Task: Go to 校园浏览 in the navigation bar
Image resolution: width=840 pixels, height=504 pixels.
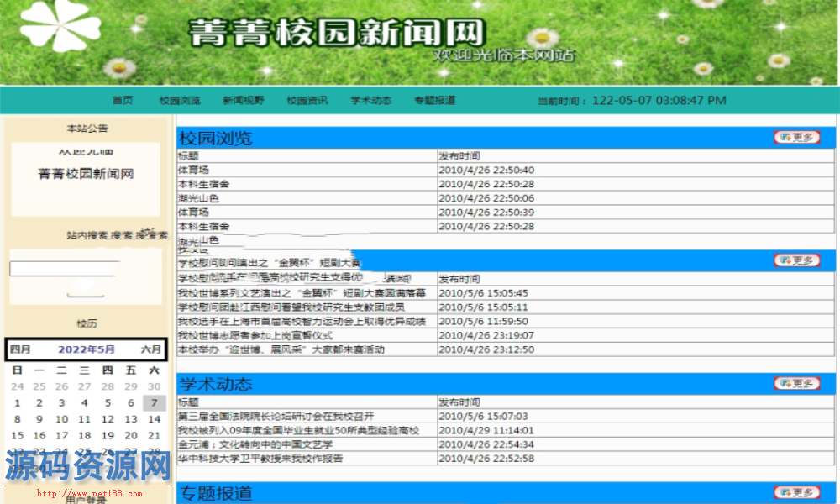Action: click(x=180, y=101)
